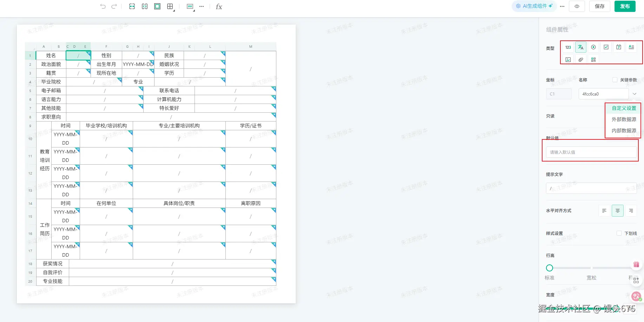This screenshot has width=644, height=322.
Task: Click the green 发布 publish button
Action: point(625,6)
